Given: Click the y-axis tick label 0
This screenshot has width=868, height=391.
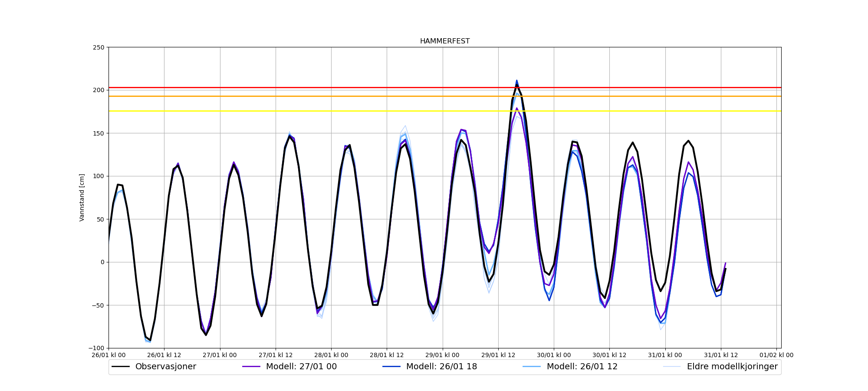Looking at the screenshot, I should click(x=103, y=262).
